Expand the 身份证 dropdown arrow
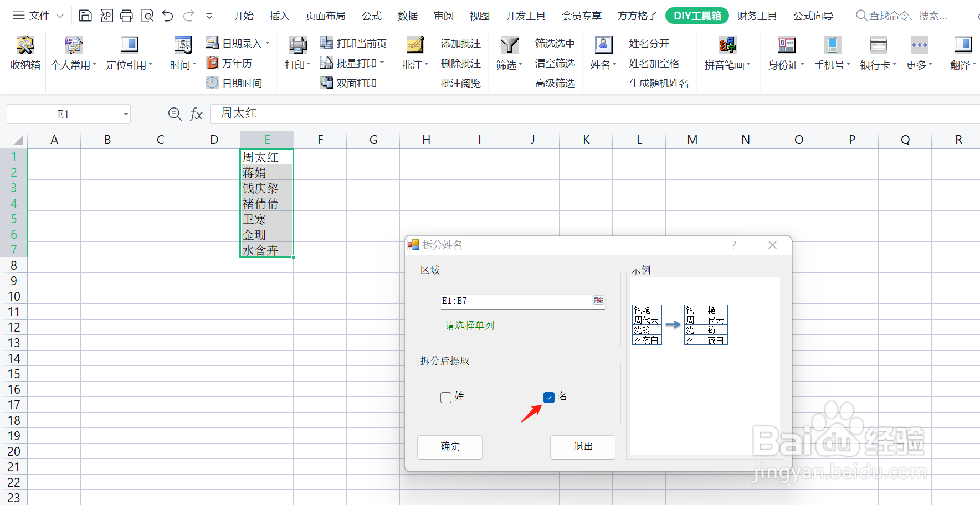The image size is (980, 505). pos(802,64)
